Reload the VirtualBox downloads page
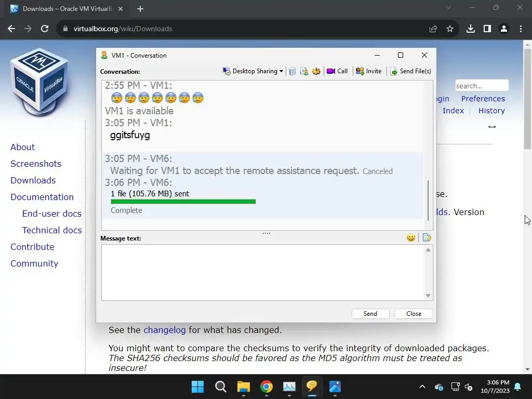532x399 pixels. (x=45, y=29)
